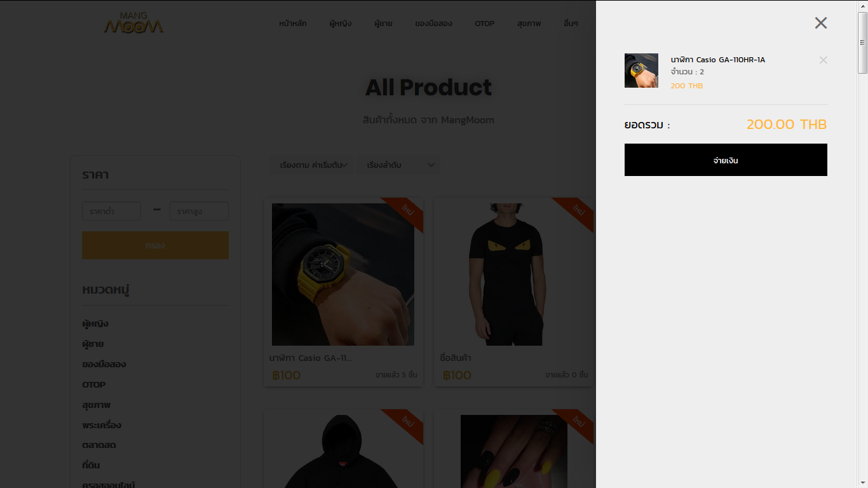Select ตลาดสด category link
Viewport: 868px width, 488px height.
pos(99,445)
